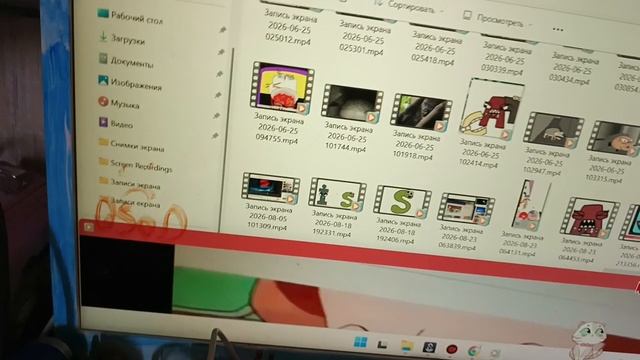Select the 2026-08-05 101309.mp4 thumbnail
Viewport: 640px width, 360px height.
click(271, 189)
